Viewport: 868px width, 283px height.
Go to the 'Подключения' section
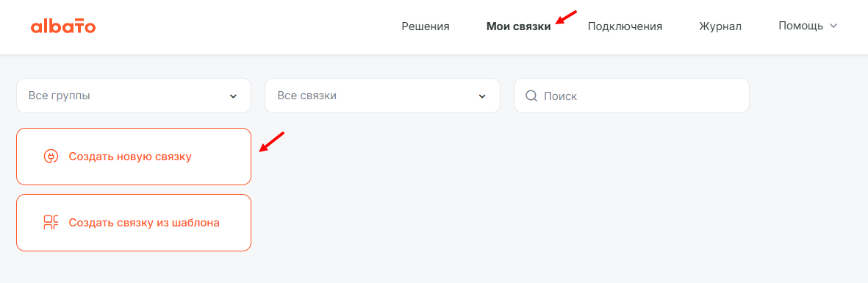point(625,26)
